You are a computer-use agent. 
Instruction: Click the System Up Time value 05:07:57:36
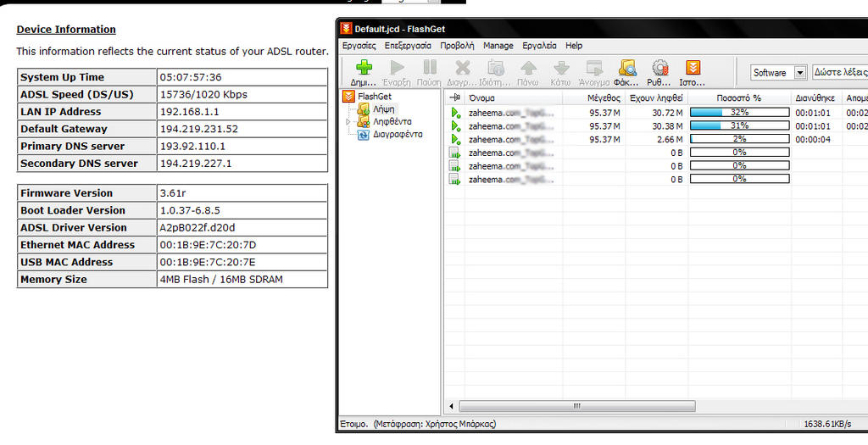[191, 77]
